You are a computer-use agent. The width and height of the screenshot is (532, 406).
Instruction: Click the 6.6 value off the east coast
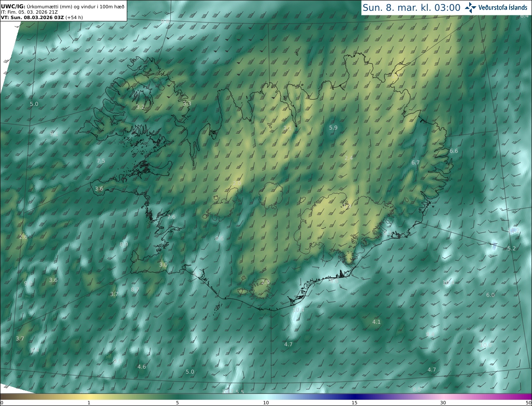pos(454,151)
